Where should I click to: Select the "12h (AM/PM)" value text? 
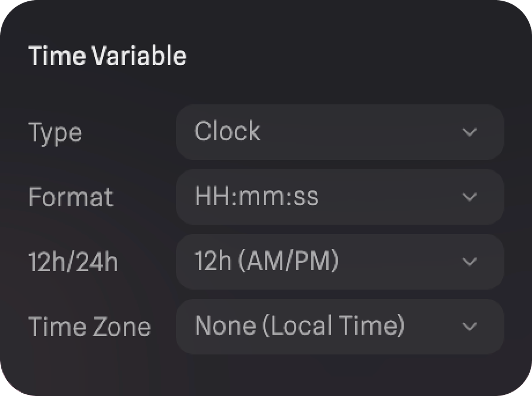point(267,261)
